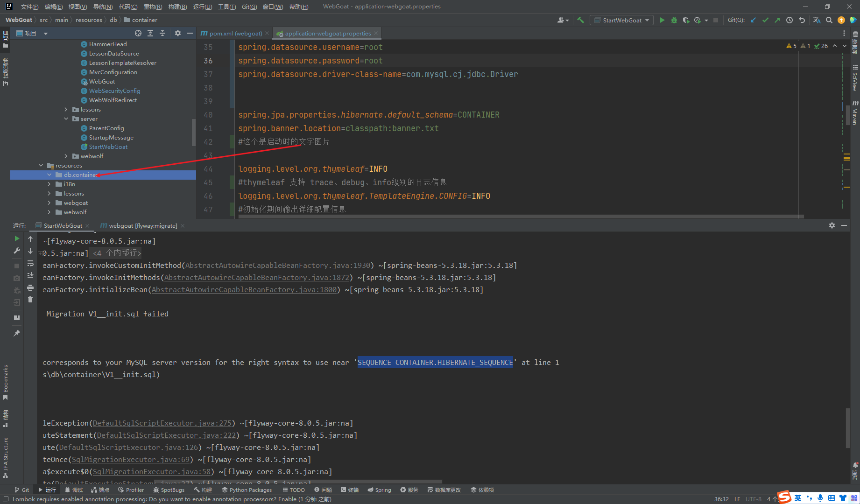Click LF line separator in status bar
This screenshot has height=504, width=860.
point(737,499)
